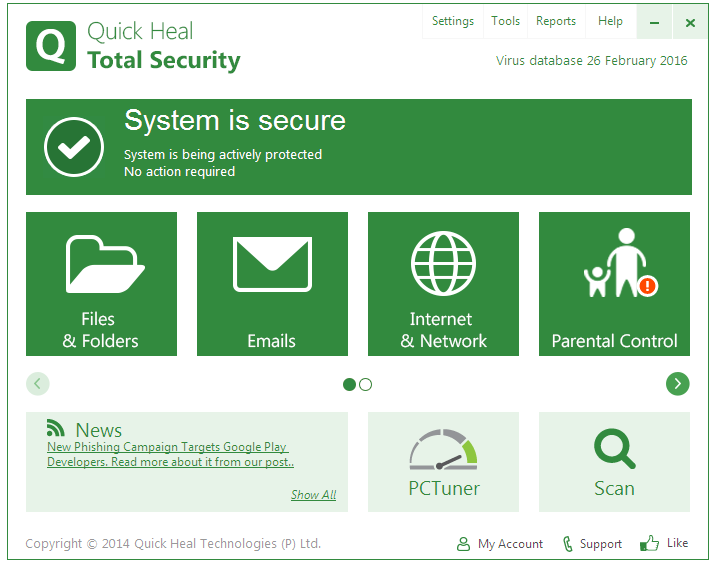Start Scan using magnifier tile

(x=614, y=462)
